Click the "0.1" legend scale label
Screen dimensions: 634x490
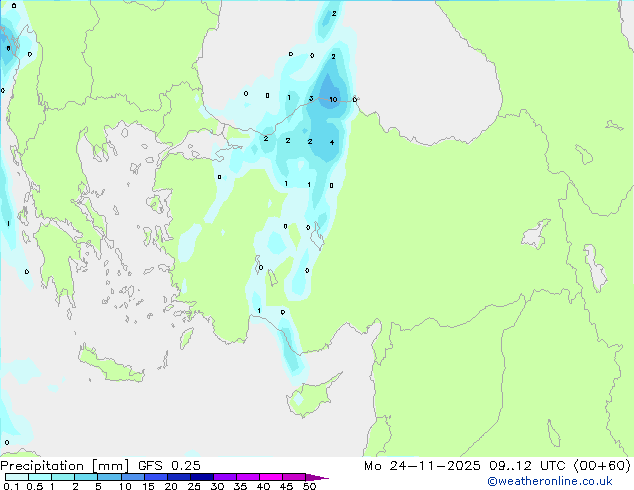point(11,486)
